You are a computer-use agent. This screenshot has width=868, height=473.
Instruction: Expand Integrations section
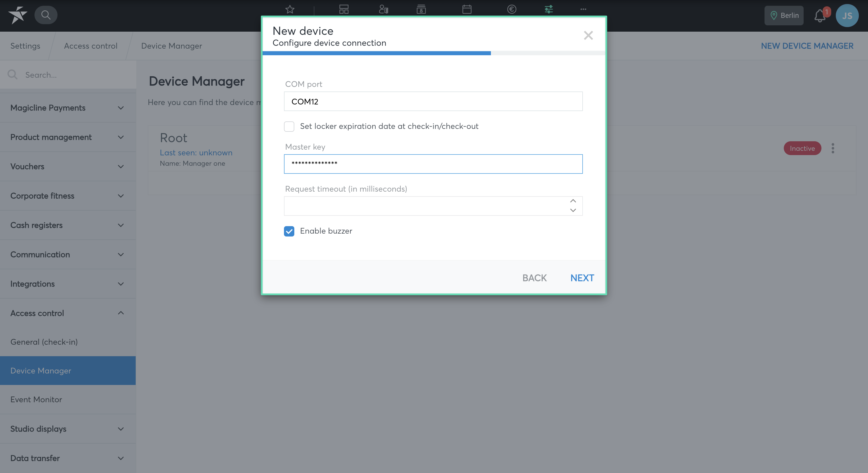tap(68, 284)
